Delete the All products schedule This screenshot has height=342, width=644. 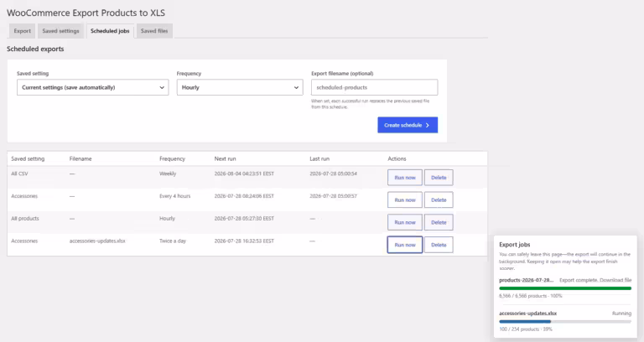click(439, 222)
